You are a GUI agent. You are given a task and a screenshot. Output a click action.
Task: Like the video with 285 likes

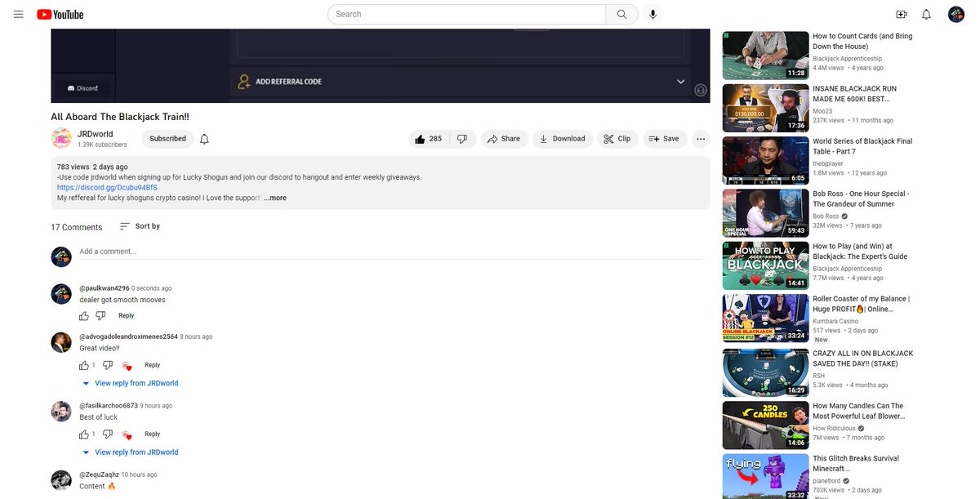pyautogui.click(x=429, y=139)
